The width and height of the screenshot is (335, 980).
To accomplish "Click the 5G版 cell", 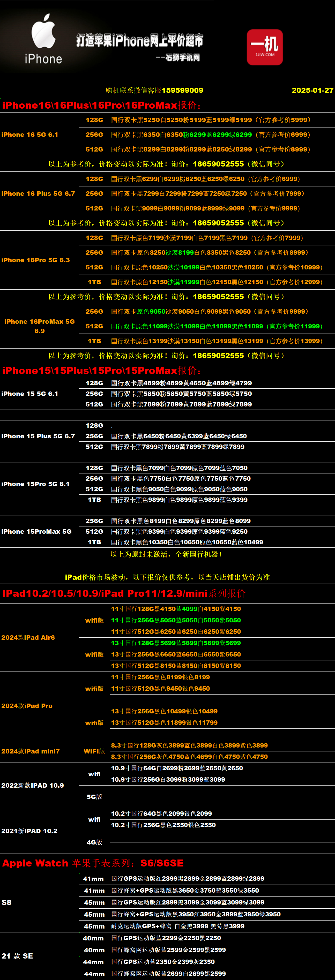I will [x=94, y=797].
